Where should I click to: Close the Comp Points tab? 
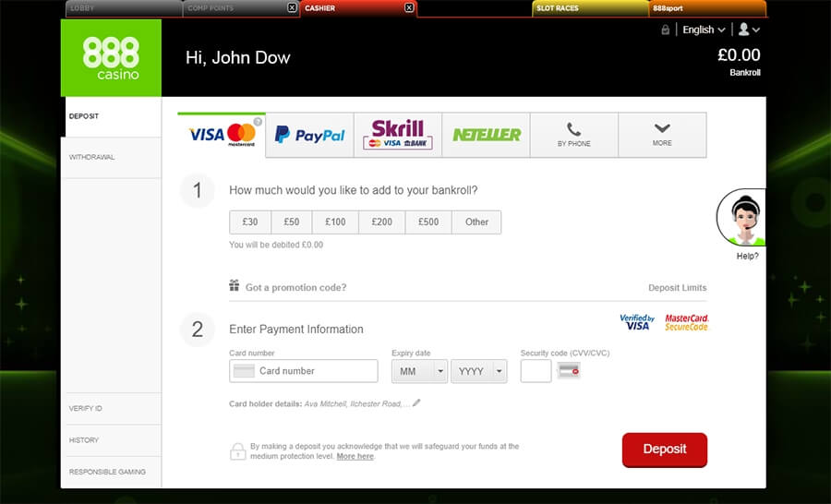[x=292, y=7]
